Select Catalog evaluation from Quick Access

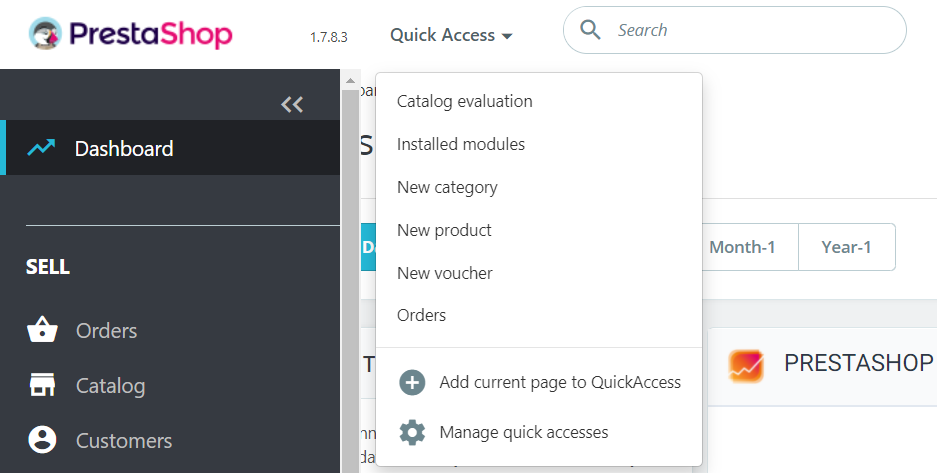(x=464, y=101)
